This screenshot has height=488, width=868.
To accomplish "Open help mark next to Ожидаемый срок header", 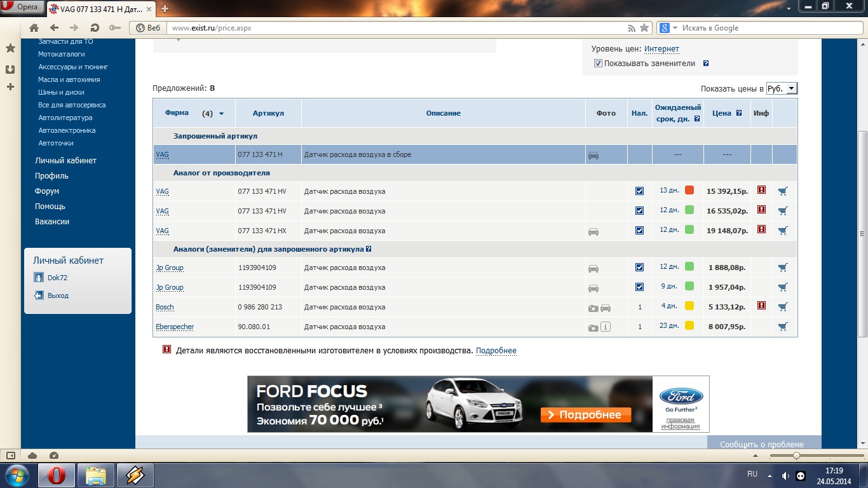I will click(x=697, y=119).
